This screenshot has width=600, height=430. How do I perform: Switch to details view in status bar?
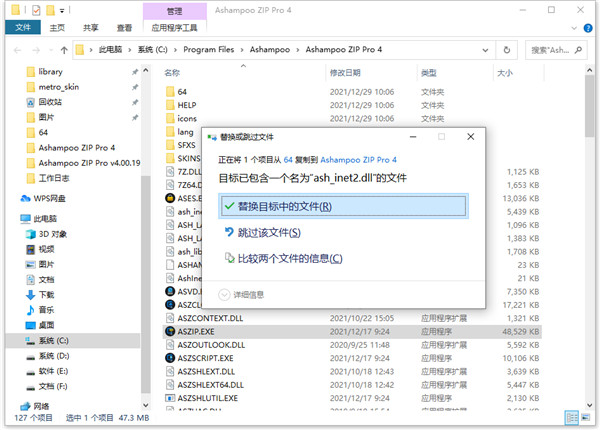[x=572, y=418]
